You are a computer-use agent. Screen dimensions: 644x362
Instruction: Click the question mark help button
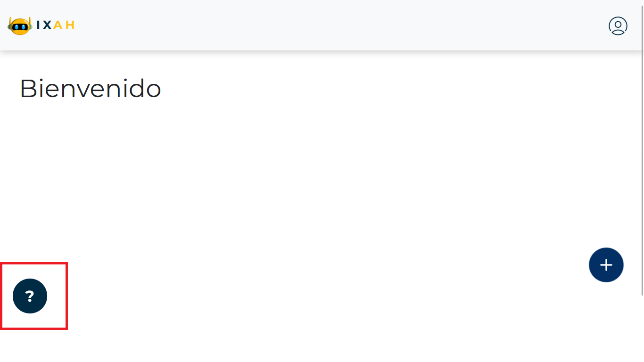(30, 296)
